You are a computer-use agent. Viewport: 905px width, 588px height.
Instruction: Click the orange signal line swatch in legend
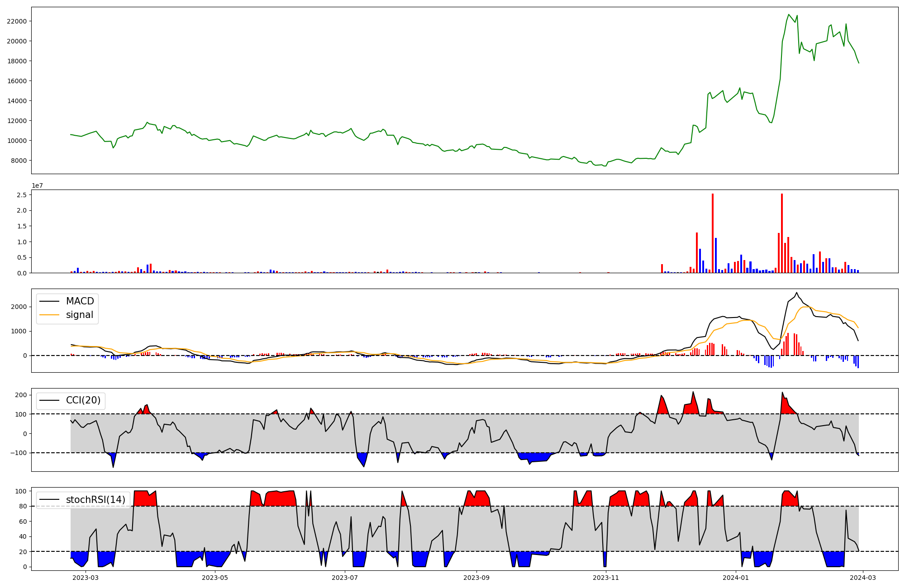pyautogui.click(x=49, y=315)
